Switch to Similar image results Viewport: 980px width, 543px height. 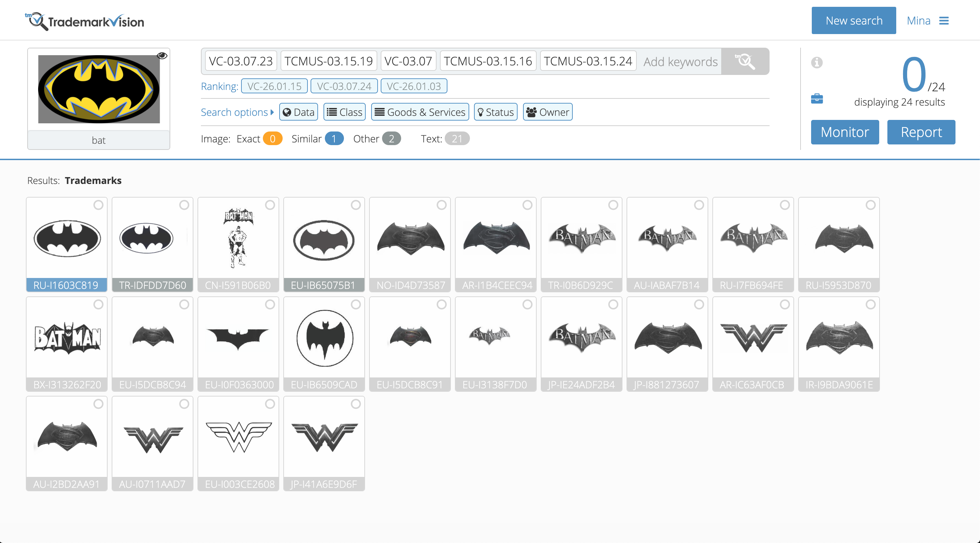(334, 139)
